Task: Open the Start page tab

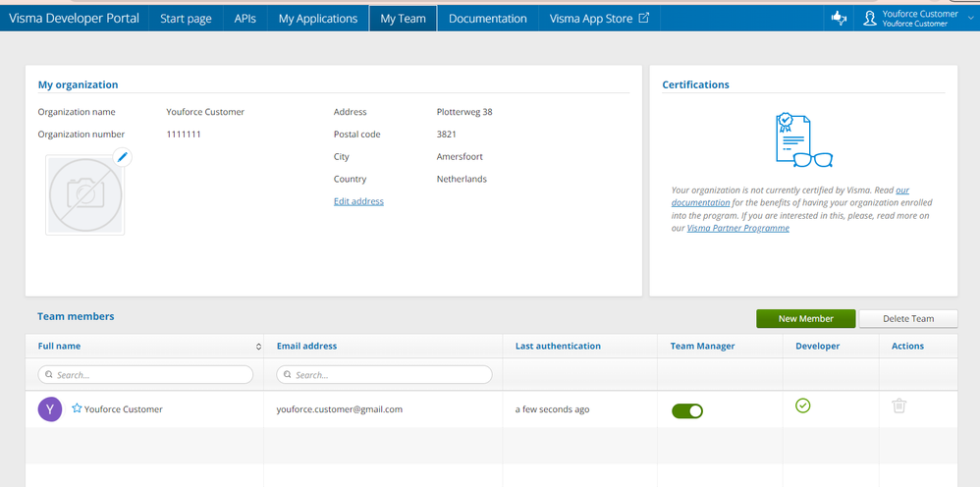Action: 186,18
